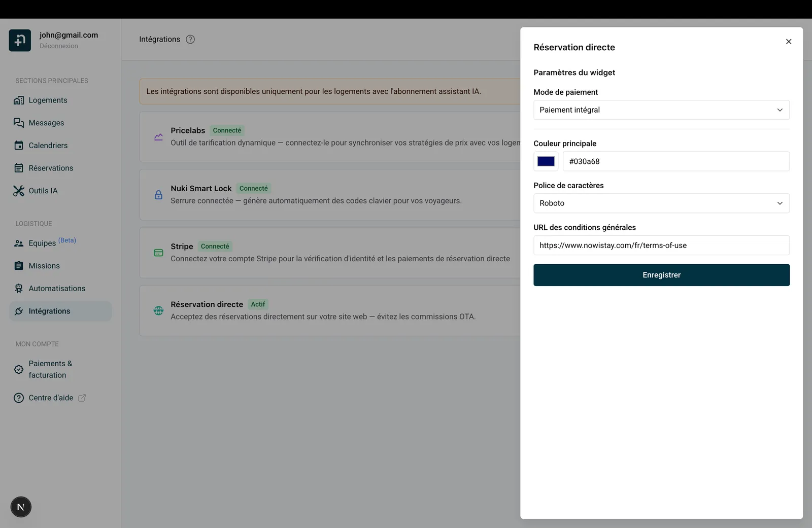Click the Paiements & facturation badge icon
The width and height of the screenshot is (812, 528).
click(19, 369)
